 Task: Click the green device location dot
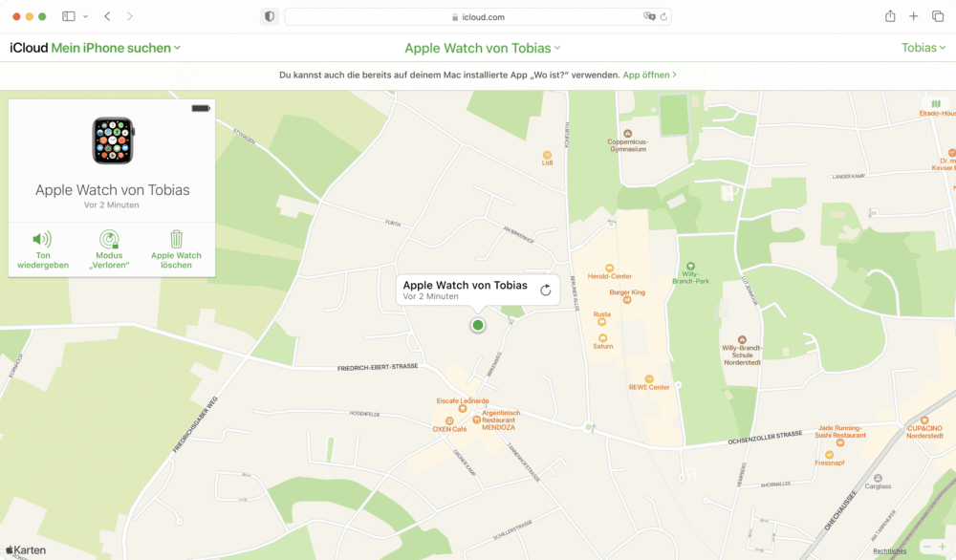[478, 326]
